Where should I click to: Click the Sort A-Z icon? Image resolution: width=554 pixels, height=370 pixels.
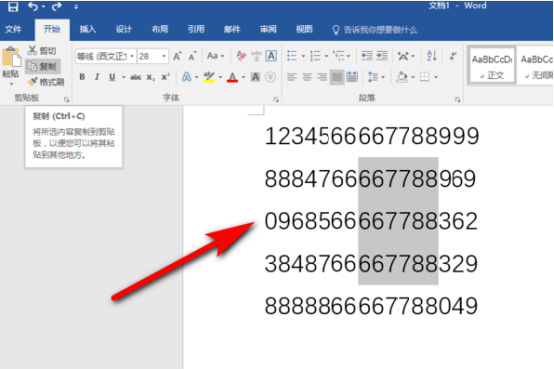tap(432, 56)
